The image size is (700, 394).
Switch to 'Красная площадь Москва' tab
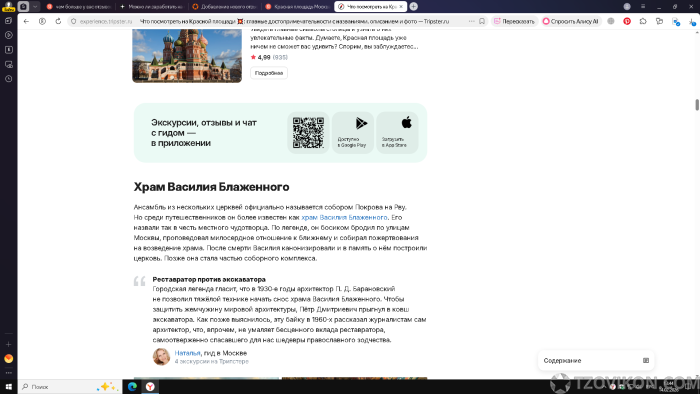297,7
